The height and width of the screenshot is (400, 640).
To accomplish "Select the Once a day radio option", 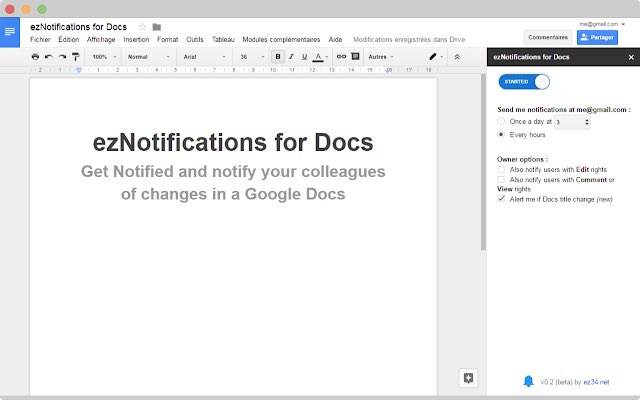I will pyautogui.click(x=501, y=121).
